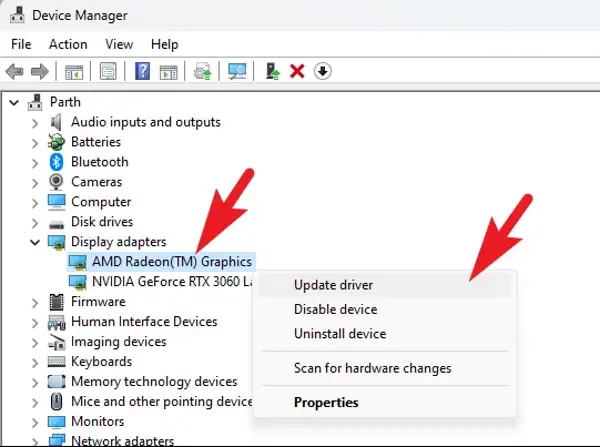Click the Keyboards icon
600x447 pixels.
(57, 362)
